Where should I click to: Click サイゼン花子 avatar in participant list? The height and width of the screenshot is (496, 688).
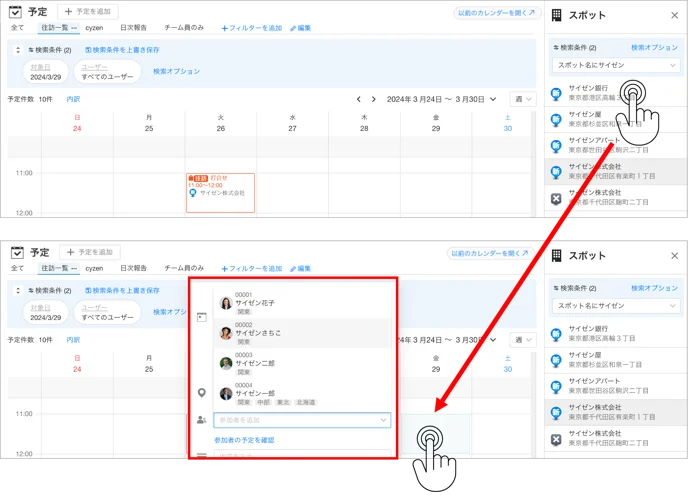226,303
